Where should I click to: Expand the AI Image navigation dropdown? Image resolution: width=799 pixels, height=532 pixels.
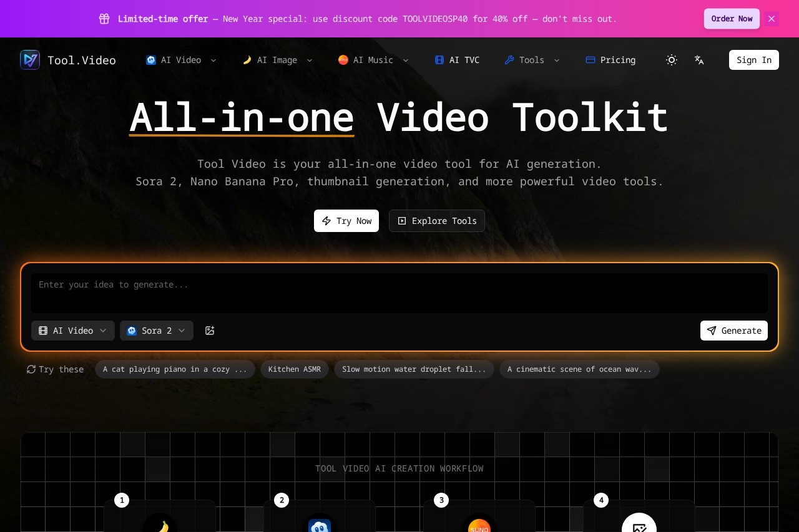[x=277, y=60]
